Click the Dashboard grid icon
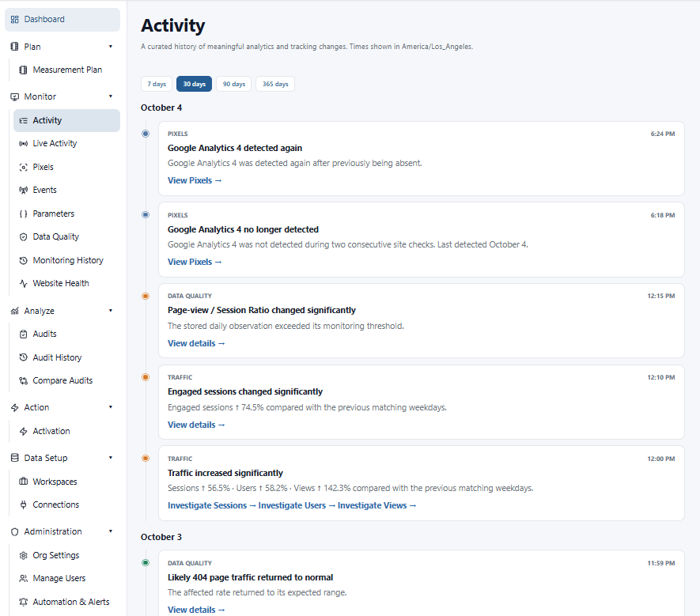The height and width of the screenshot is (616, 700). 15,19
